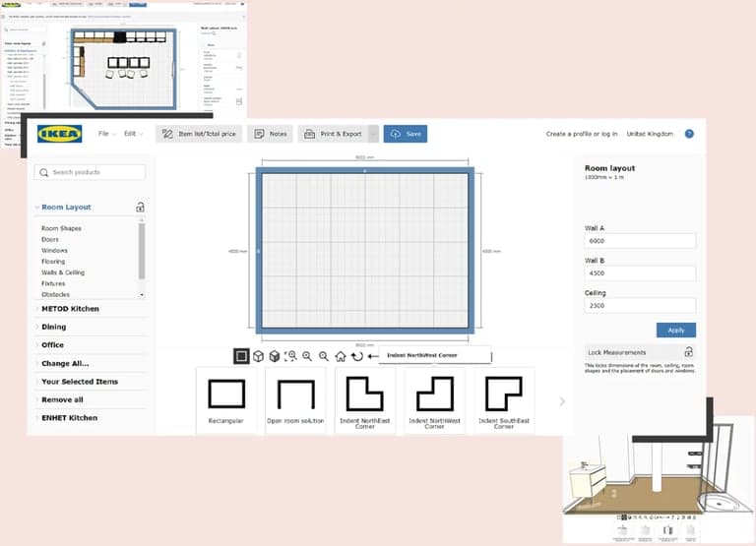The width and height of the screenshot is (756, 546).
Task: Click the Item list/Total price button
Action: coord(199,134)
